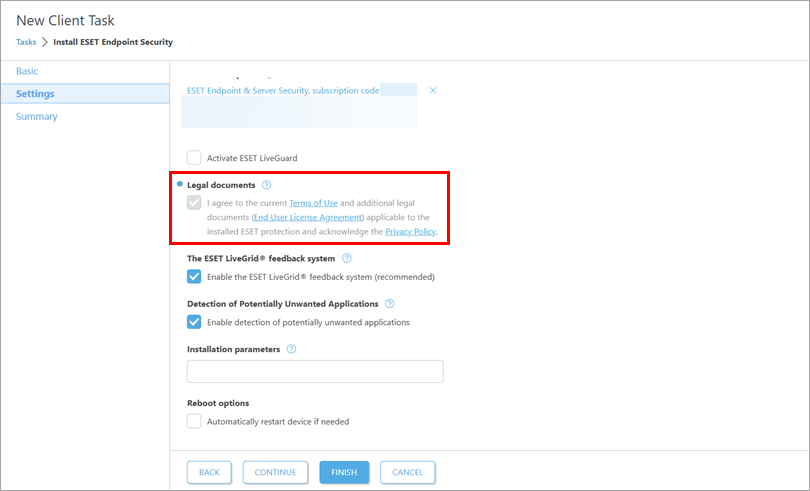
Task: Click breadcrumb chevron after Tasks
Action: pyautogui.click(x=45, y=42)
